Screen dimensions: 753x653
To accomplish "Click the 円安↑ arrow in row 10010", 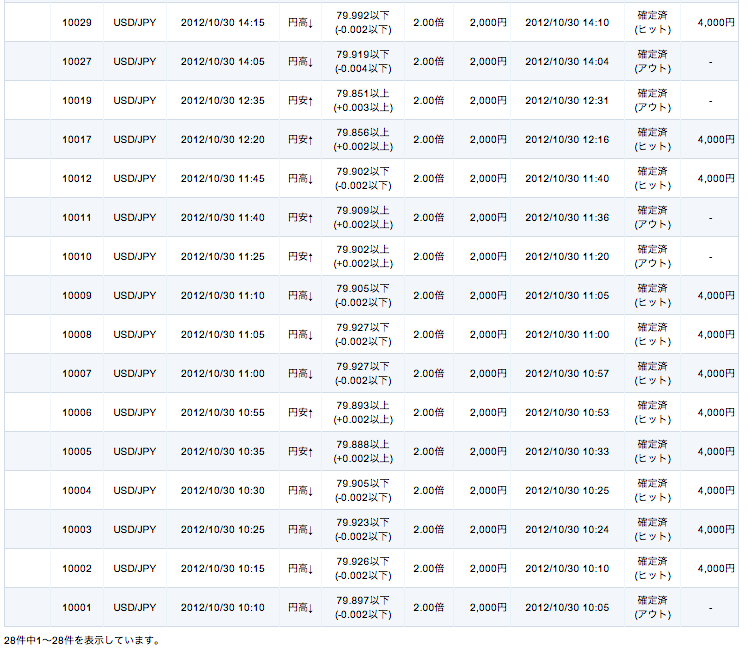I will pyautogui.click(x=300, y=256).
